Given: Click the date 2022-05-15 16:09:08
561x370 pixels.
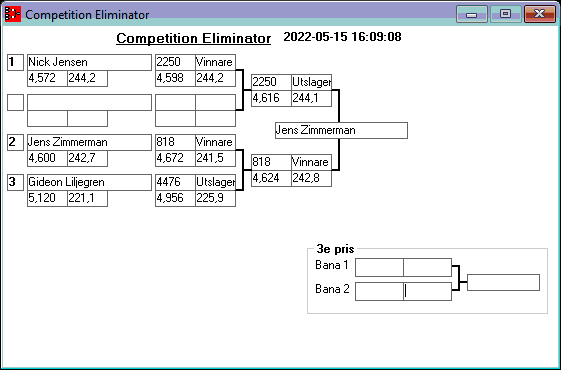Looking at the screenshot, I should pos(342,37).
